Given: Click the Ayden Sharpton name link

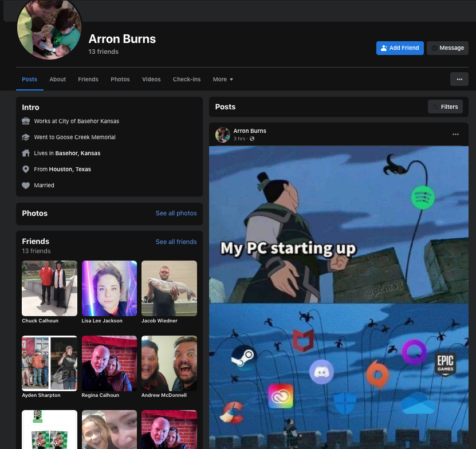Looking at the screenshot, I should point(41,395).
